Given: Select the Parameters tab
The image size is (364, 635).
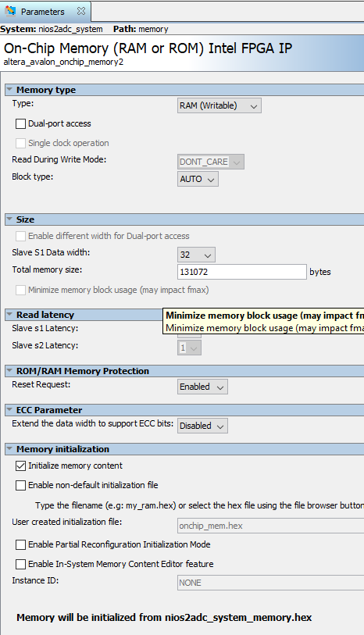Looking at the screenshot, I should pyautogui.click(x=45, y=12).
